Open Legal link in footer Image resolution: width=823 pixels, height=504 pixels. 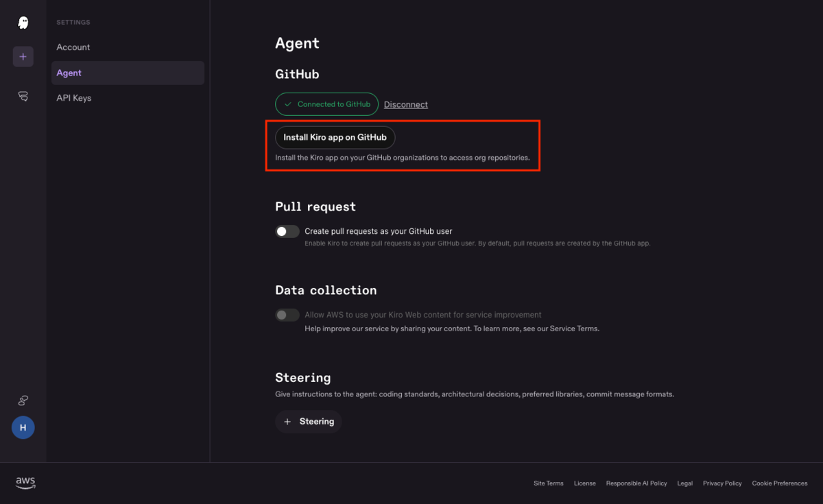(x=684, y=483)
